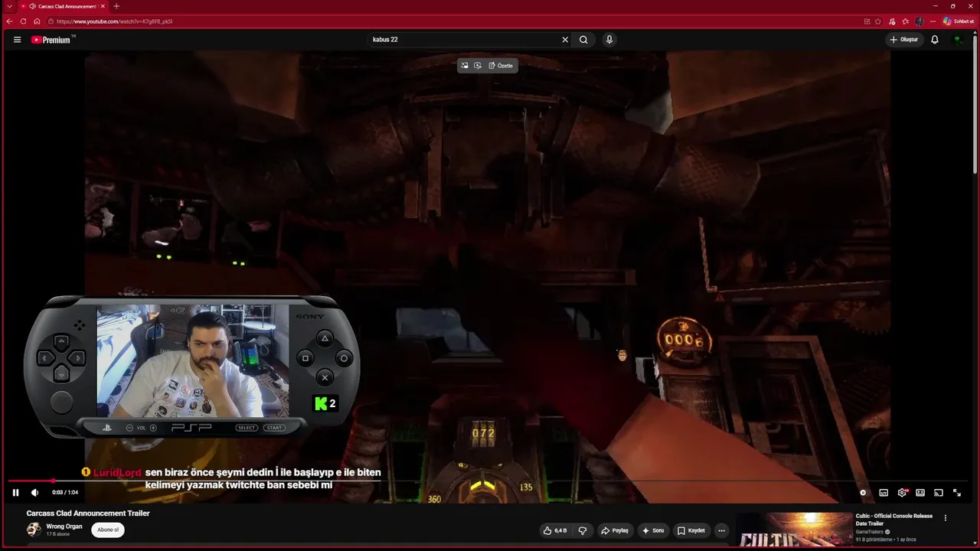Go back to the previous page
Screen dimensions: 980x551
9,21
